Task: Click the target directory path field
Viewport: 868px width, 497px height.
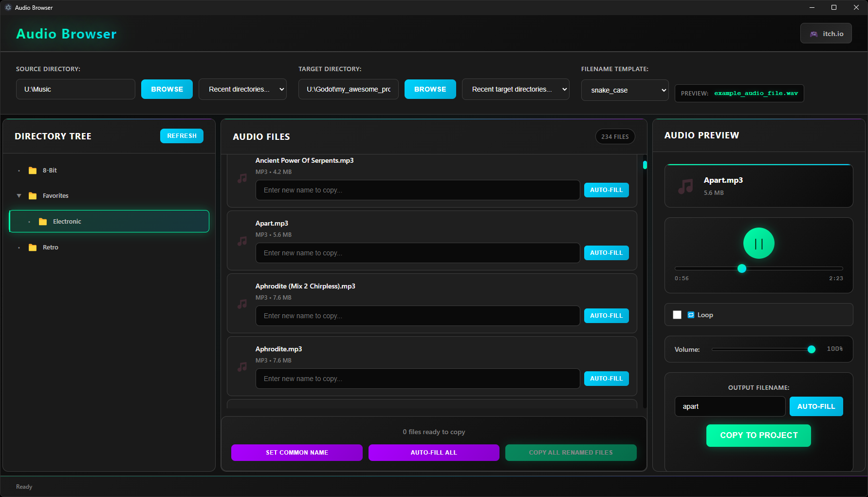Action: click(x=349, y=89)
